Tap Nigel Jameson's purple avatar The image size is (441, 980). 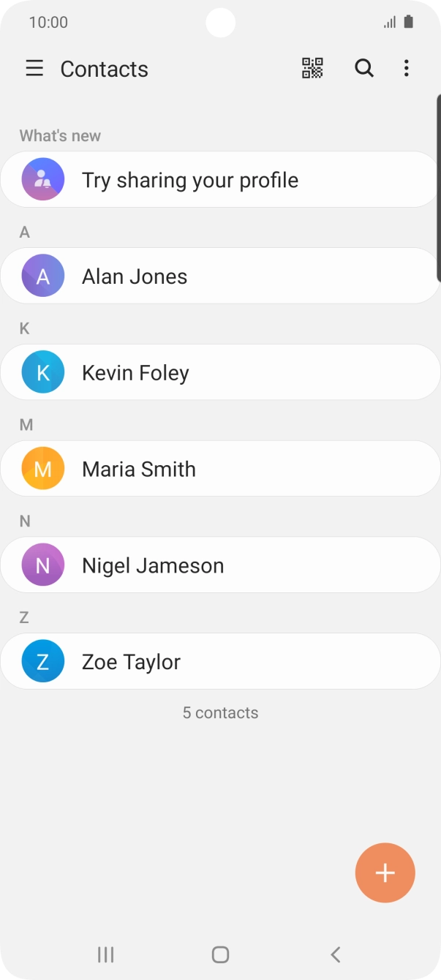42,565
